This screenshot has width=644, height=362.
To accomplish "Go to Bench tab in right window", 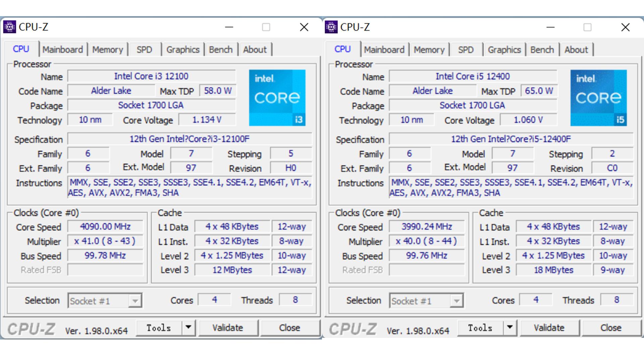I will click(542, 50).
